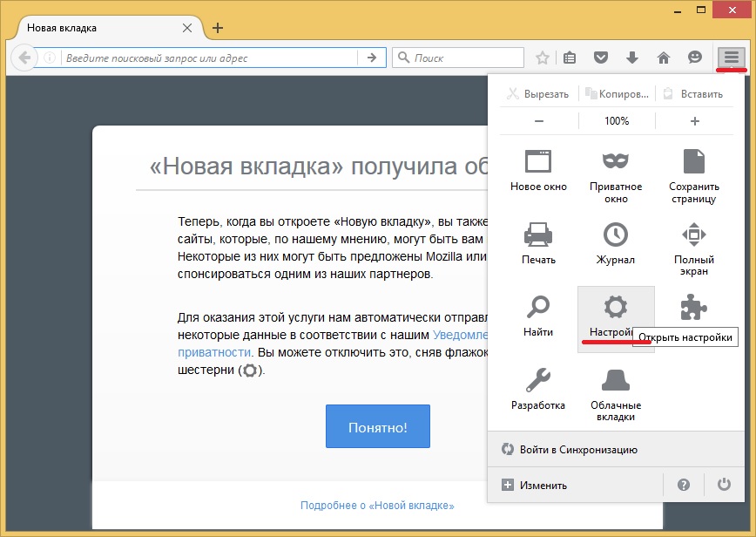Open Pocket icon in toolbar
The image size is (756, 537).
[601, 58]
